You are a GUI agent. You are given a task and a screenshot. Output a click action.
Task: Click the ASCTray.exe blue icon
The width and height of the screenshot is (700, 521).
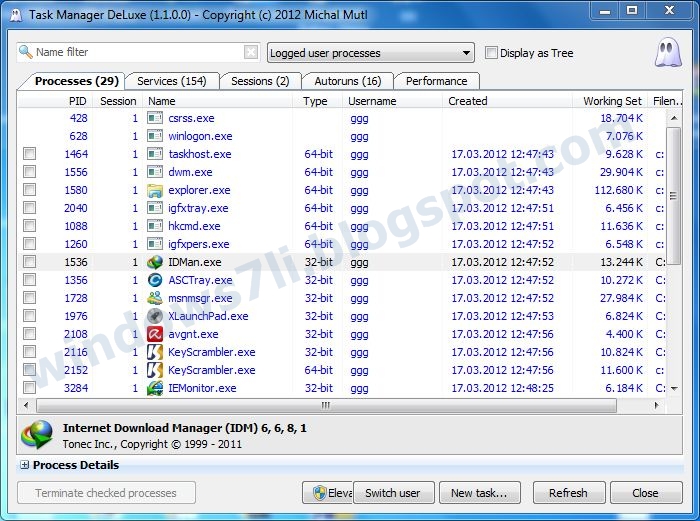tap(155, 280)
